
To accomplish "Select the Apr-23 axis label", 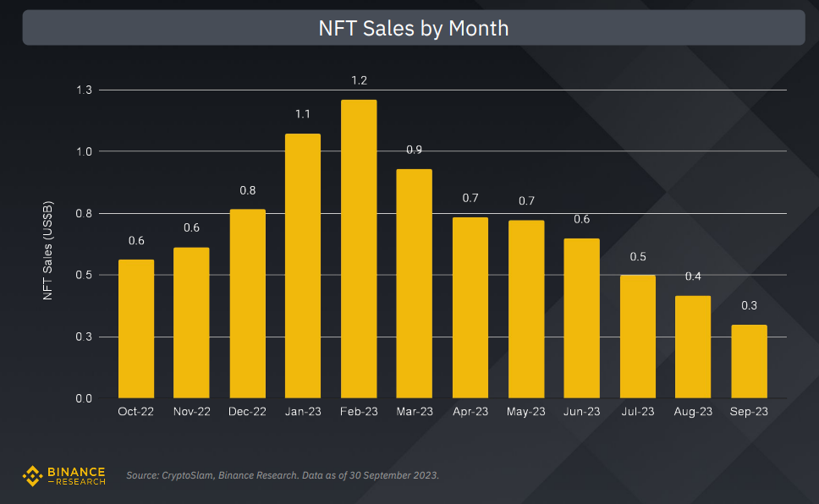I will (470, 411).
